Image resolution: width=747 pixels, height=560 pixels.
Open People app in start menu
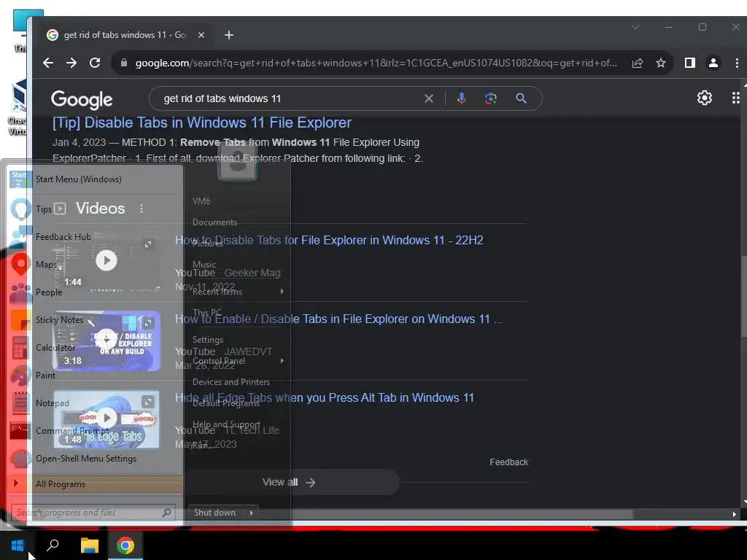pyautogui.click(x=96, y=292)
